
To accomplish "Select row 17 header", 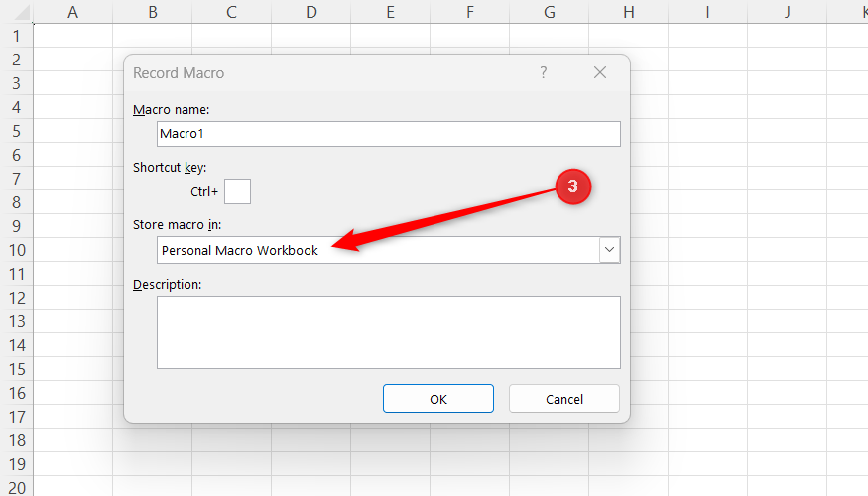I will point(17,417).
